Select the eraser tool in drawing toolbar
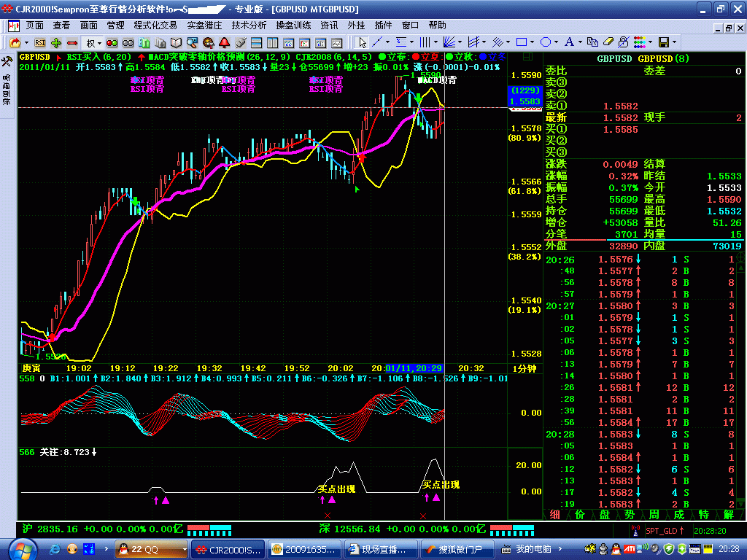This screenshot has height=560, width=747. pos(609,42)
